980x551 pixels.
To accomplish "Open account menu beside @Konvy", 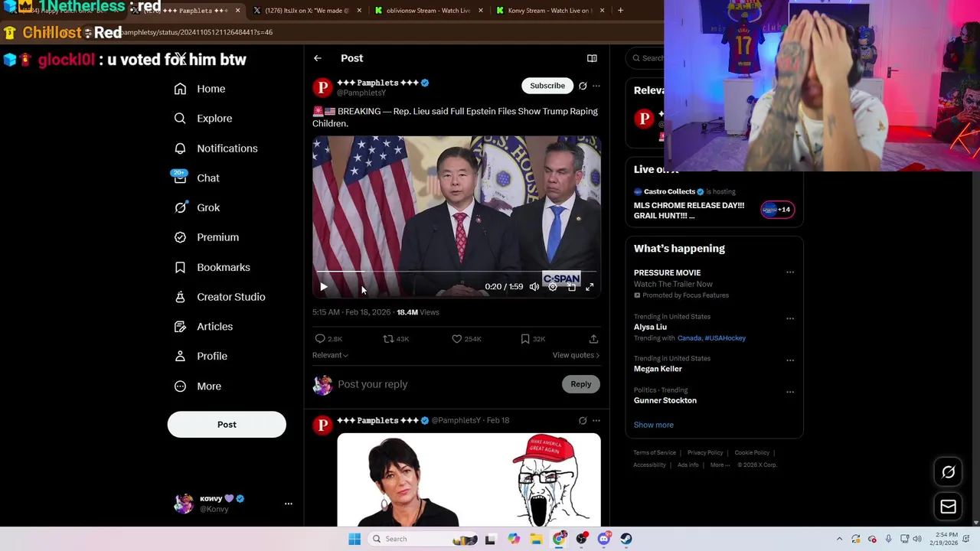I will click(289, 504).
